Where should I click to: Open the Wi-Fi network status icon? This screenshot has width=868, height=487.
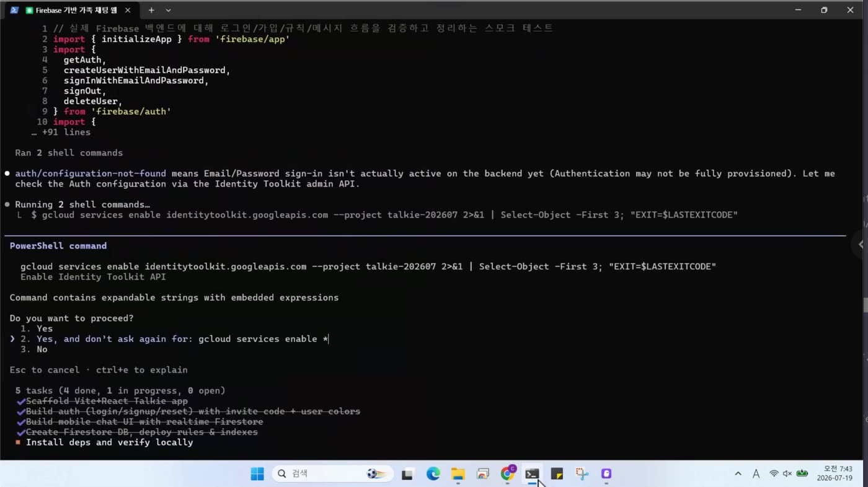coord(774,474)
